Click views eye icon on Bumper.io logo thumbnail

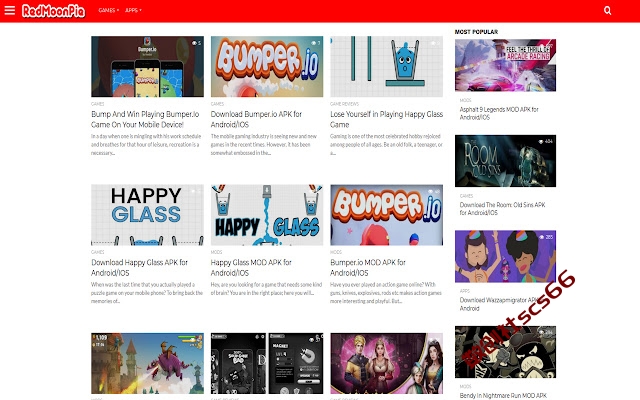click(x=313, y=43)
